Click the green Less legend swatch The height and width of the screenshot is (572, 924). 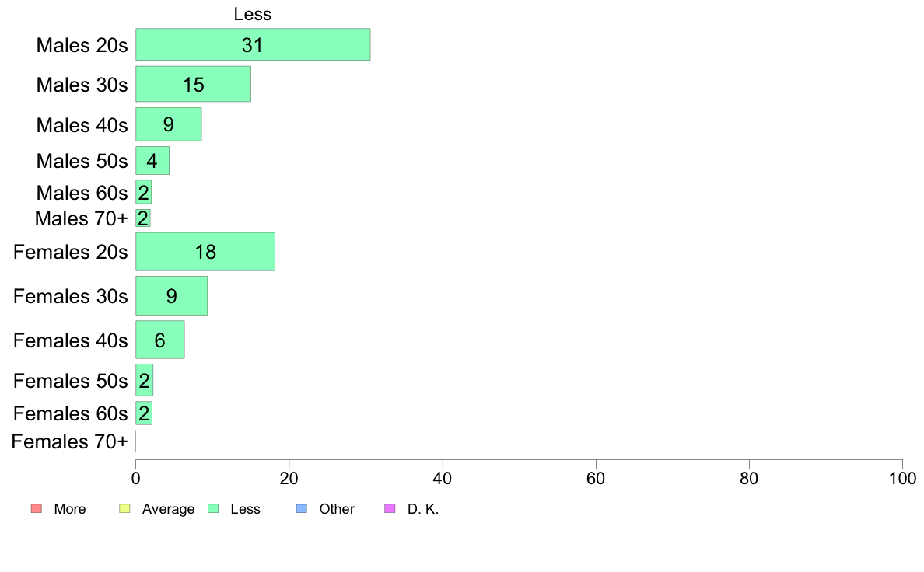[212, 509]
